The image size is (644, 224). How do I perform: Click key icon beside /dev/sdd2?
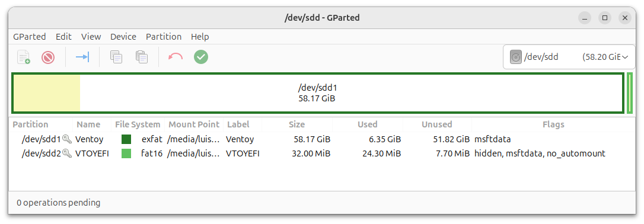[x=67, y=154]
